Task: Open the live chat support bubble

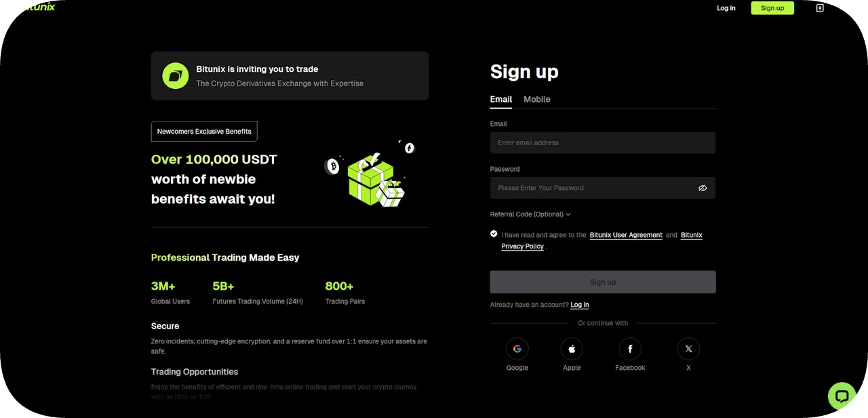Action: click(842, 396)
